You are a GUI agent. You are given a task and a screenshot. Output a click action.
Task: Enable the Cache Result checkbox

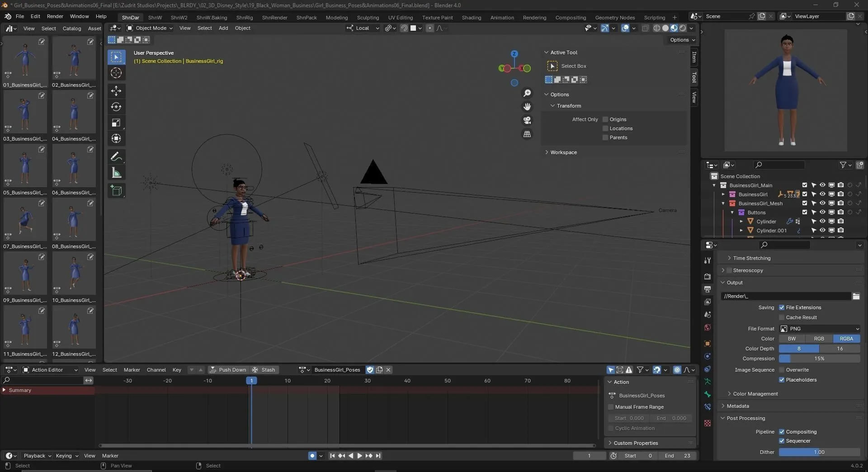781,317
